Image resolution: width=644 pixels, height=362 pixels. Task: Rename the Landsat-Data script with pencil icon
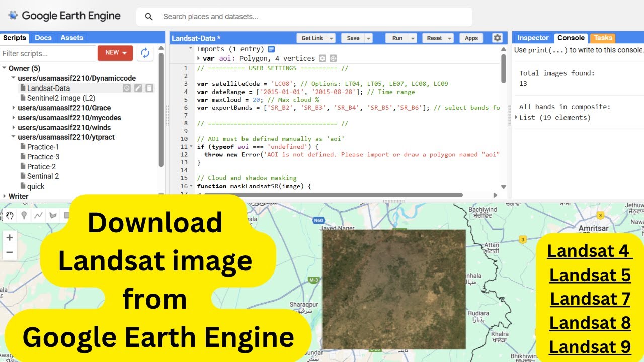[x=138, y=88]
